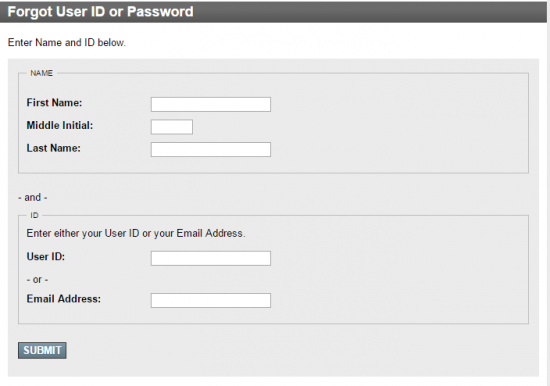550x386 pixels.
Task: Click into the User ID field
Action: coord(210,258)
